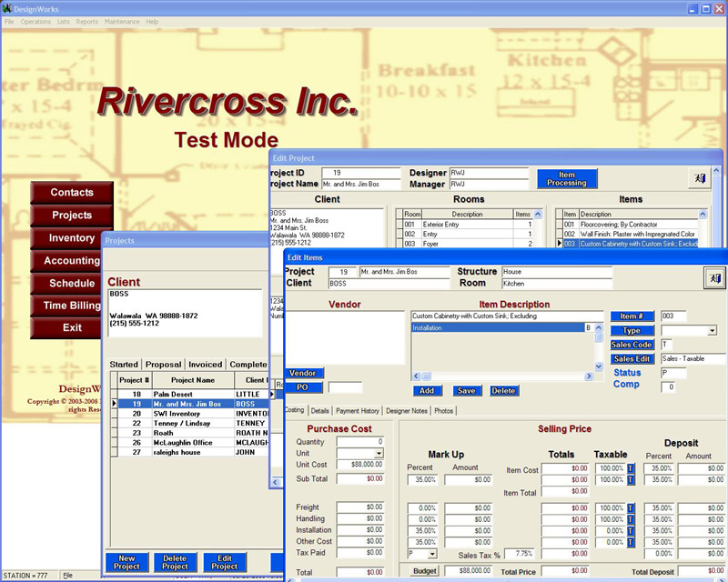Screen dimensions: 728x582
Task: Switch to the Complete tab in Projects
Action: (248, 365)
